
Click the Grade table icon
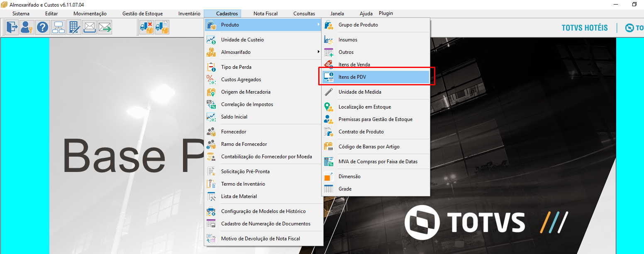pyautogui.click(x=329, y=189)
